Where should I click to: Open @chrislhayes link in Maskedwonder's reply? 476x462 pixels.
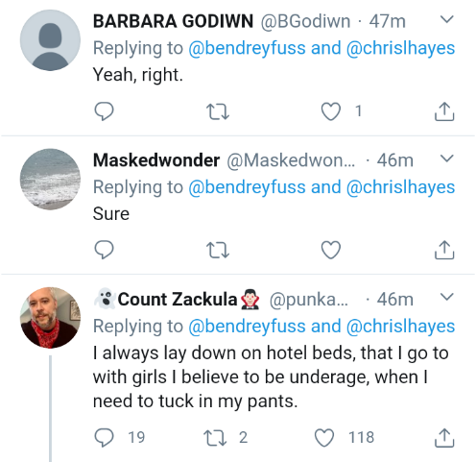pos(400,187)
